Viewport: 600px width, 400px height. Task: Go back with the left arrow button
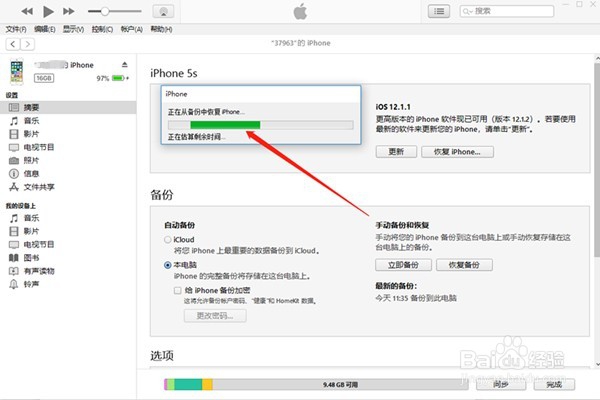tap(13, 44)
